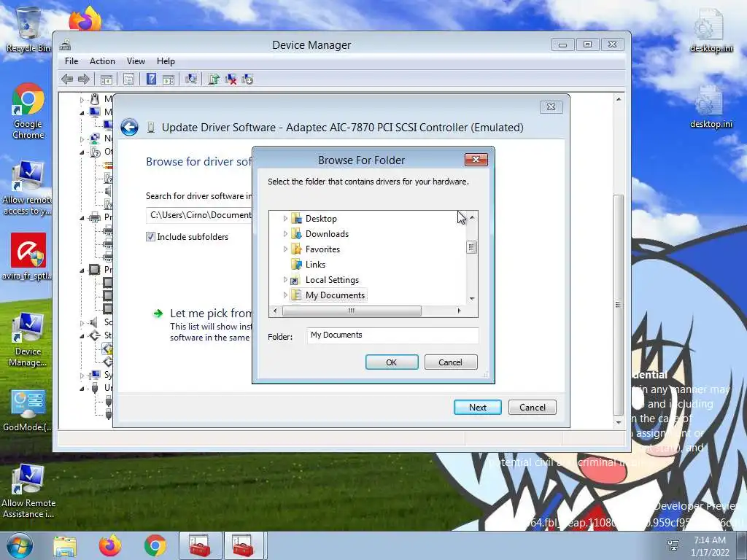The width and height of the screenshot is (747, 560).
Task: Click OK in Browse For Folder dialog
Action: (392, 362)
